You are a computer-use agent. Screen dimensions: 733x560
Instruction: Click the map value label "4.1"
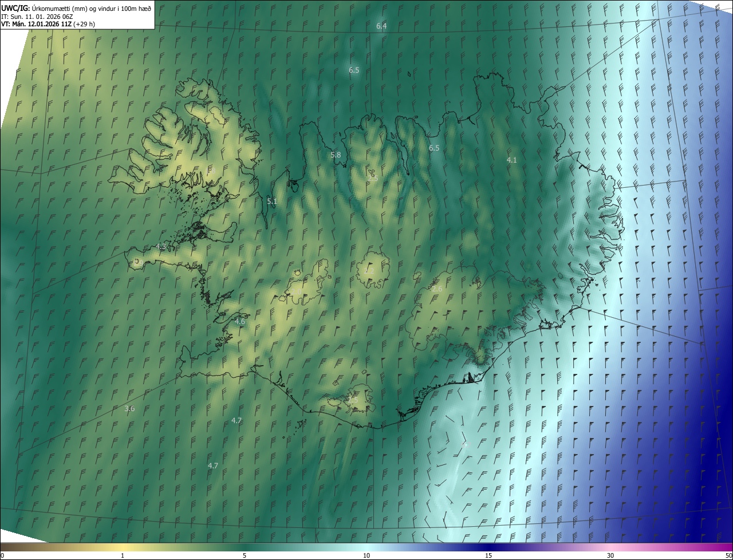coord(512,160)
